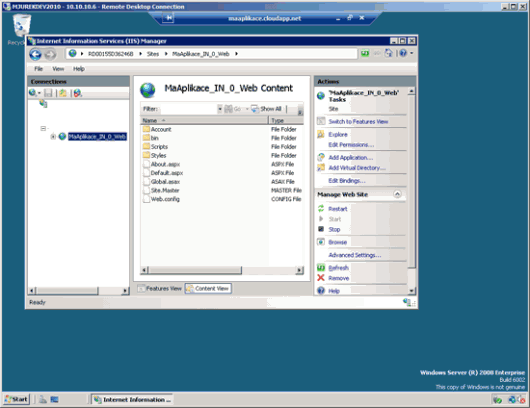Image resolution: width=530 pixels, height=408 pixels.
Task: Click the Restart green arrows icon
Action: click(321, 209)
